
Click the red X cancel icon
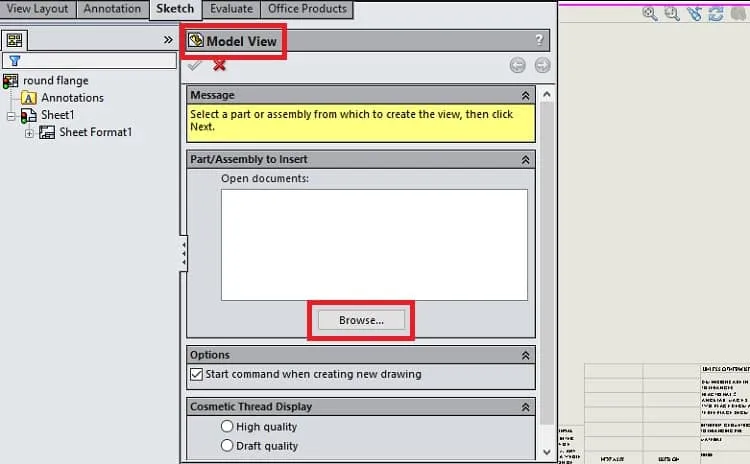(219, 65)
